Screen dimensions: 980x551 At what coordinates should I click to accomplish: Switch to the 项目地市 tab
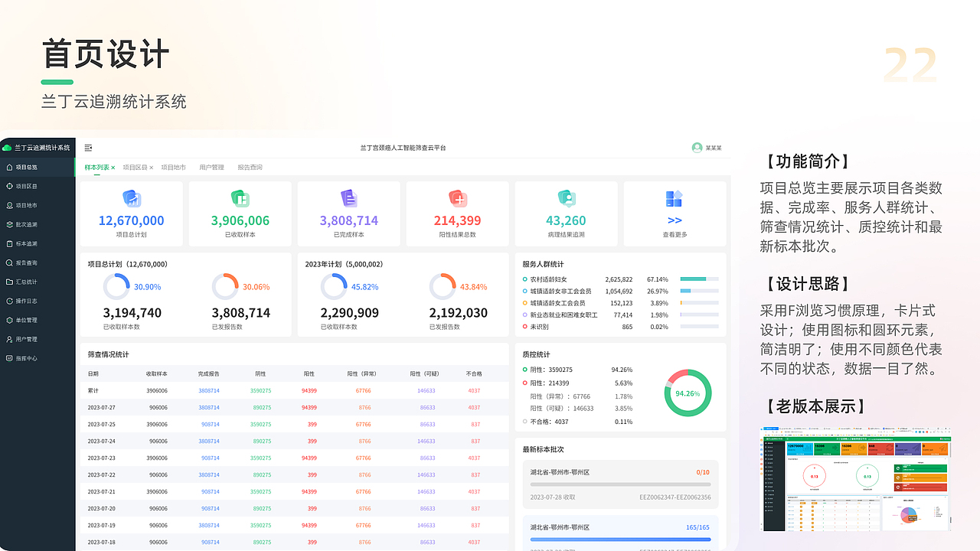(173, 167)
